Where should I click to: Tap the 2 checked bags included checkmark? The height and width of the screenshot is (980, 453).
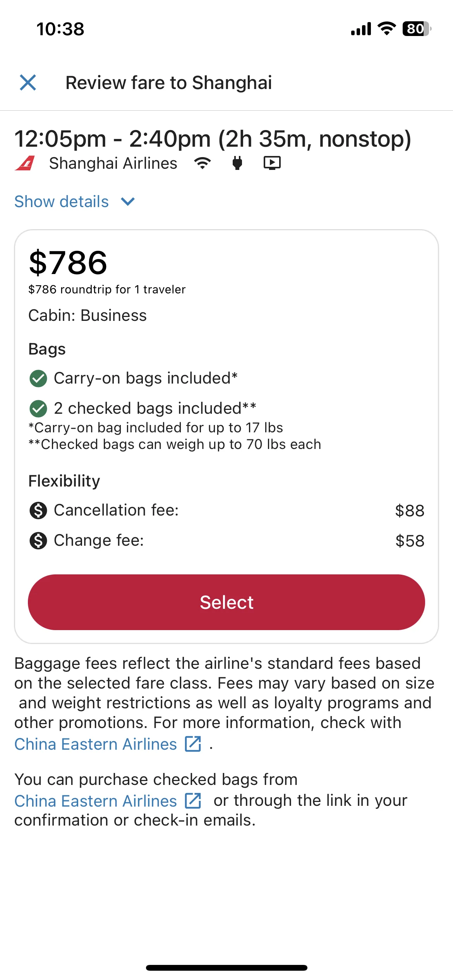[38, 408]
